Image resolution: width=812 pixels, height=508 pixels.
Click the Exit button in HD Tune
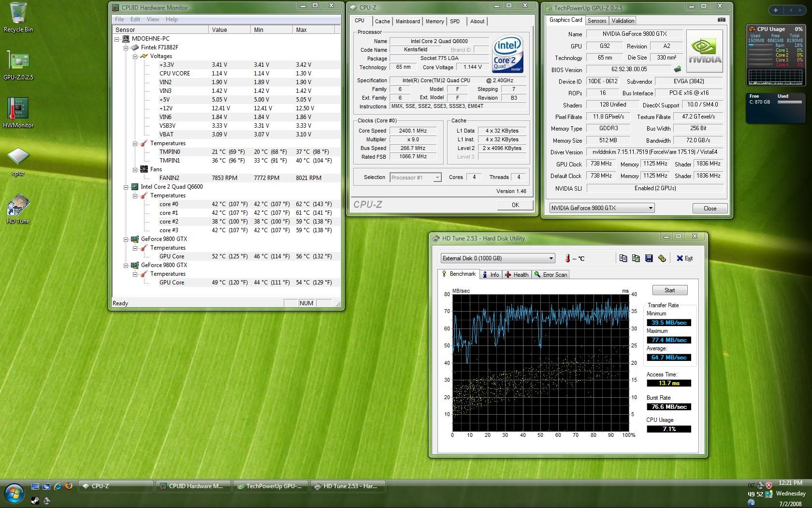coord(684,258)
